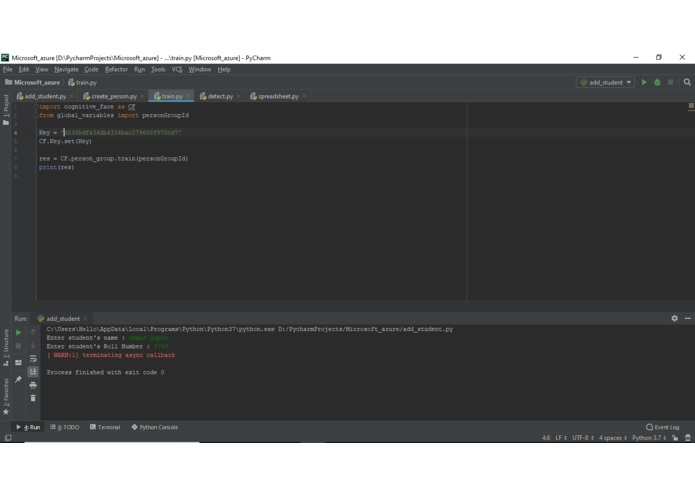Click read-only lock icon in status bar
Screen dimensions: 695x494
675,438
